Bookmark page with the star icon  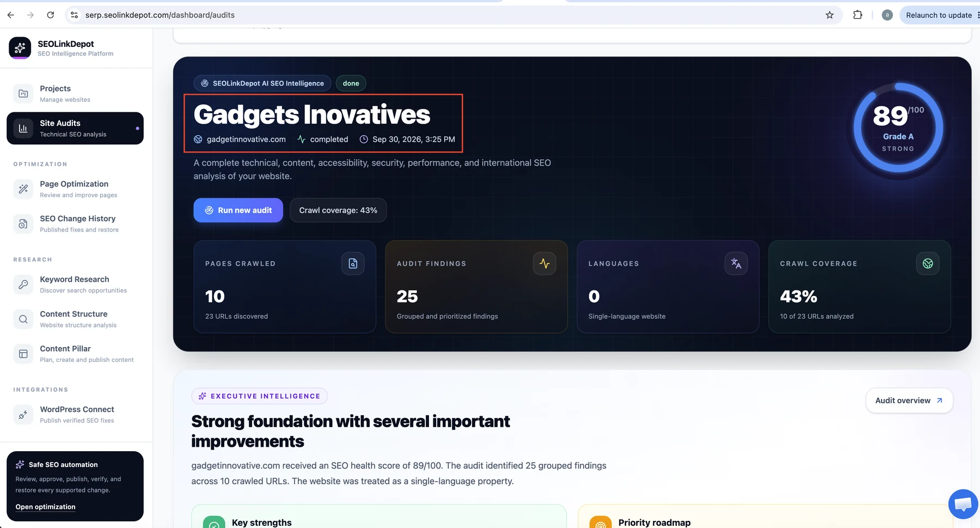(x=830, y=15)
